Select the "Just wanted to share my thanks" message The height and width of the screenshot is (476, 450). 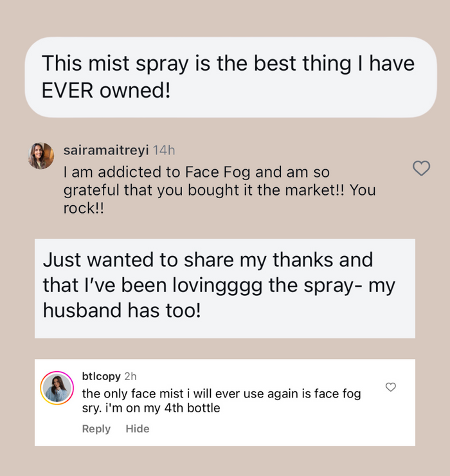208,261
